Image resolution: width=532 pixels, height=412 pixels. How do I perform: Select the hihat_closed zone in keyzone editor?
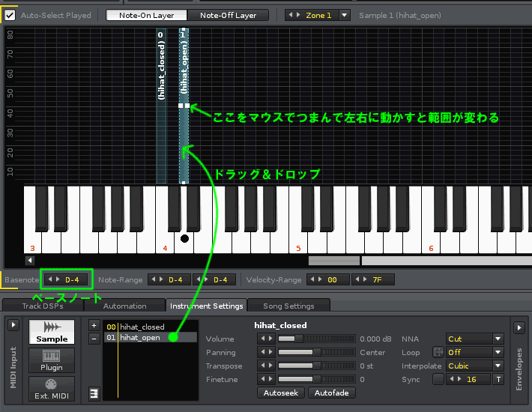[x=161, y=106]
